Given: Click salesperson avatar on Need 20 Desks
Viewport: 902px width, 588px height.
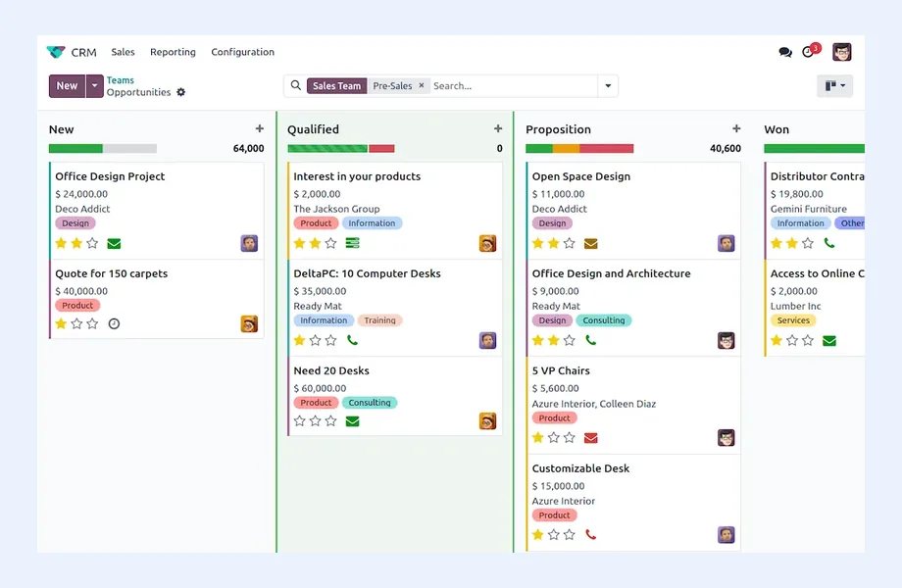Looking at the screenshot, I should point(487,421).
